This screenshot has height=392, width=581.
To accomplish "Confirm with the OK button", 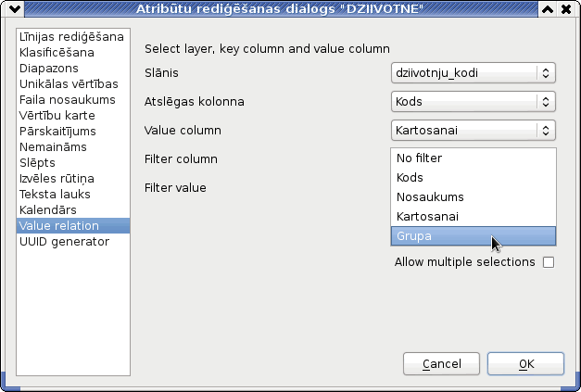I will coord(525,364).
